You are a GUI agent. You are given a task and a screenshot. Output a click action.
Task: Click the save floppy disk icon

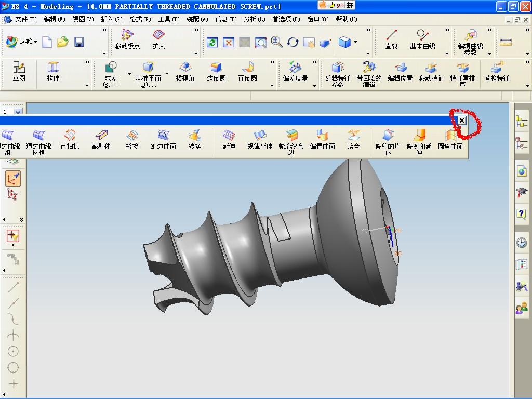pos(79,42)
